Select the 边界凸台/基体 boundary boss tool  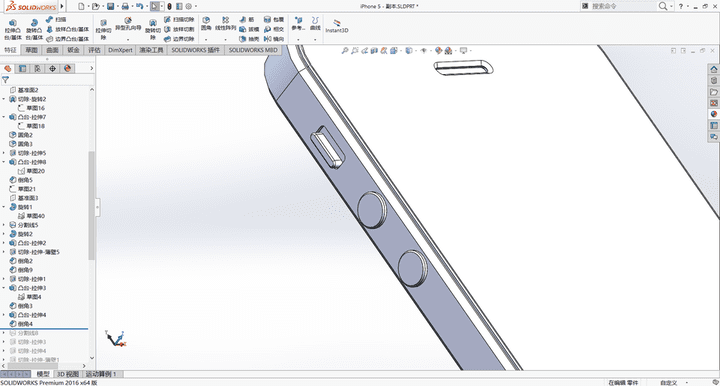coord(68,39)
